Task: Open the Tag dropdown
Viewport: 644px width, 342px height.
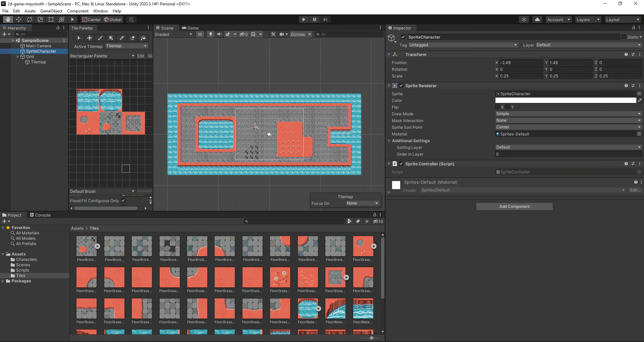Action: click(x=463, y=45)
